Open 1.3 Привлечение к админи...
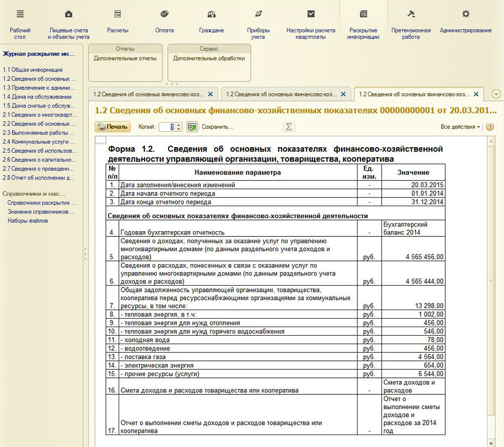 click(39, 88)
